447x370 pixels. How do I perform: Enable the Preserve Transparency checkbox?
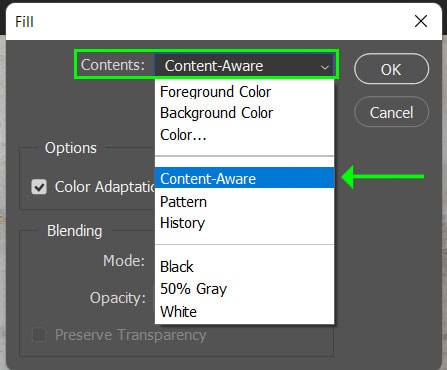[x=39, y=334]
